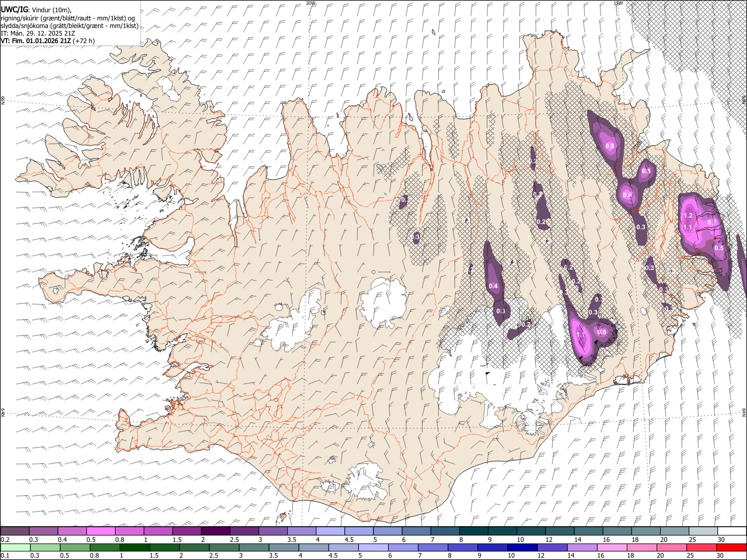
Task: Palest green rain swatch between 0.1 and 0.3
Action: (16, 547)
